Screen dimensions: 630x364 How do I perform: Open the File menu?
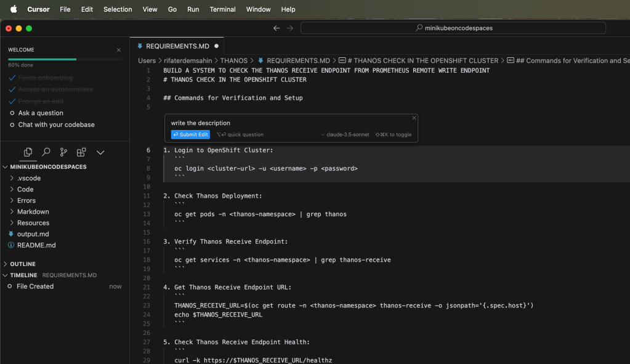[x=65, y=9]
